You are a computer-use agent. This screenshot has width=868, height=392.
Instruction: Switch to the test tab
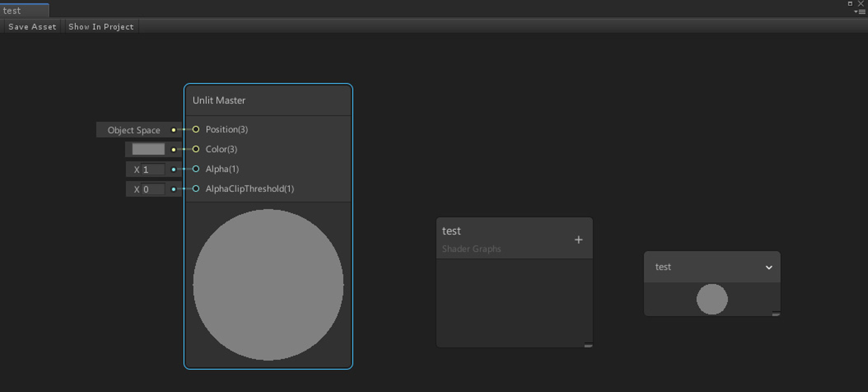click(24, 10)
